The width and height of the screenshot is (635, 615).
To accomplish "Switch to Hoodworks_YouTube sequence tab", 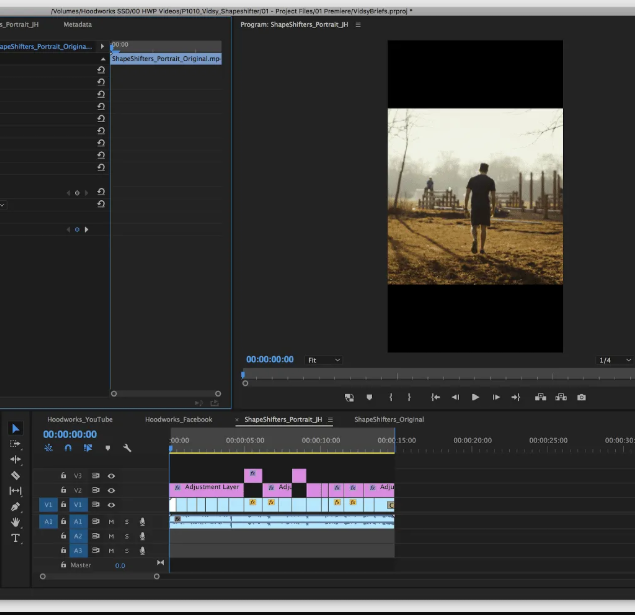I will pyautogui.click(x=80, y=419).
